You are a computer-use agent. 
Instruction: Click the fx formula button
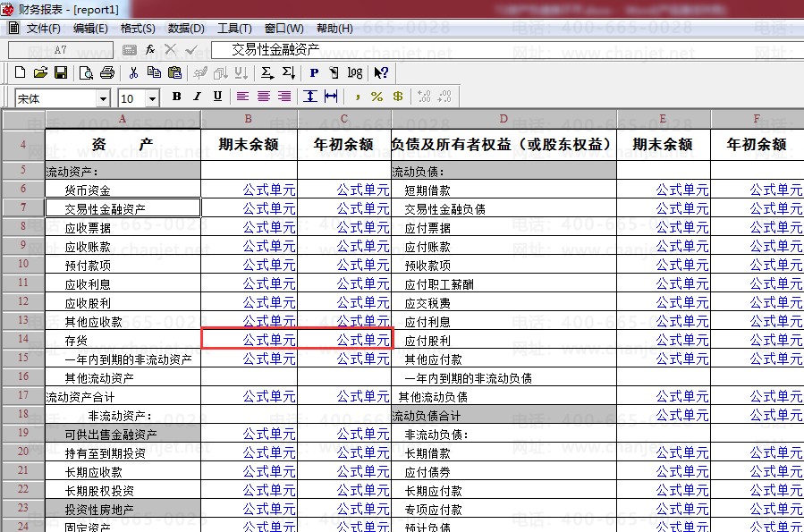[x=150, y=49]
